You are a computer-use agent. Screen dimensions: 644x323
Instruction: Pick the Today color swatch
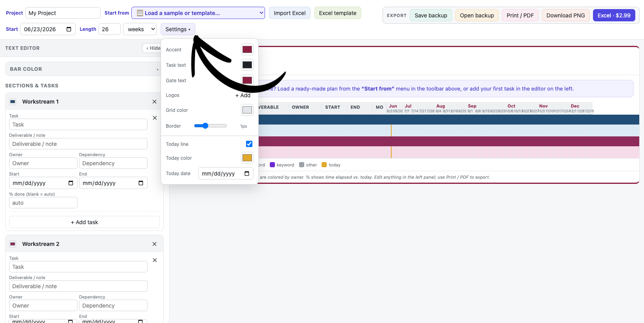click(x=247, y=158)
